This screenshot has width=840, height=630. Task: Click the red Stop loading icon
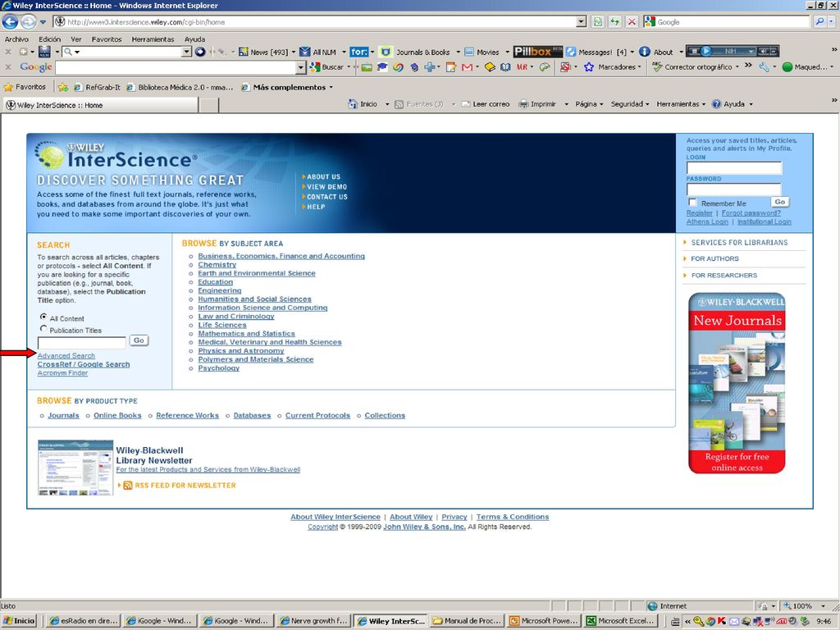(x=632, y=22)
